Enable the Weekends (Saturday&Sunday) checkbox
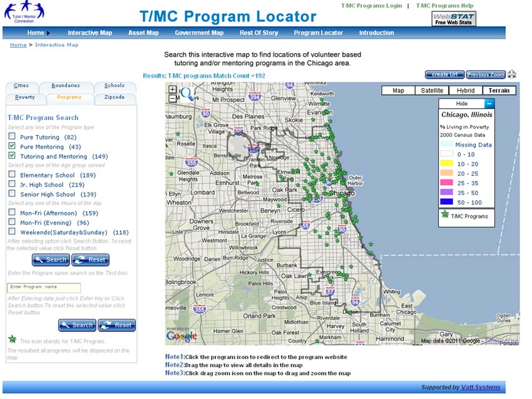Image resolution: width=532 pixels, height=399 pixels. point(12,231)
